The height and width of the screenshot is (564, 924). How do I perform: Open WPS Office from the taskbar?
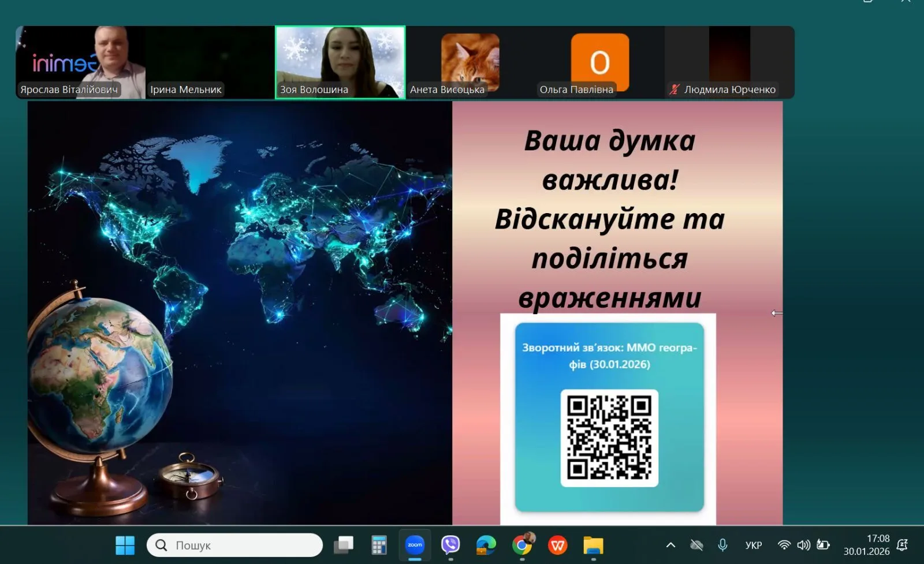pos(557,545)
